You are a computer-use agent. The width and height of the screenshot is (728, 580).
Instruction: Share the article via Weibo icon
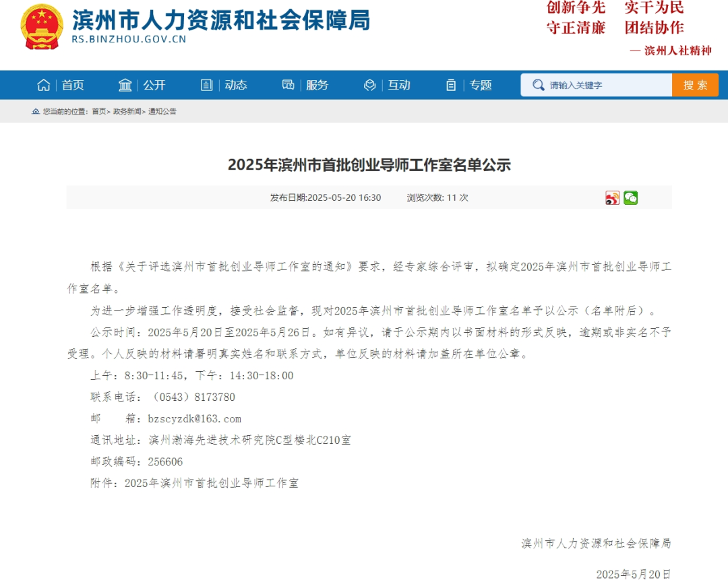(612, 198)
